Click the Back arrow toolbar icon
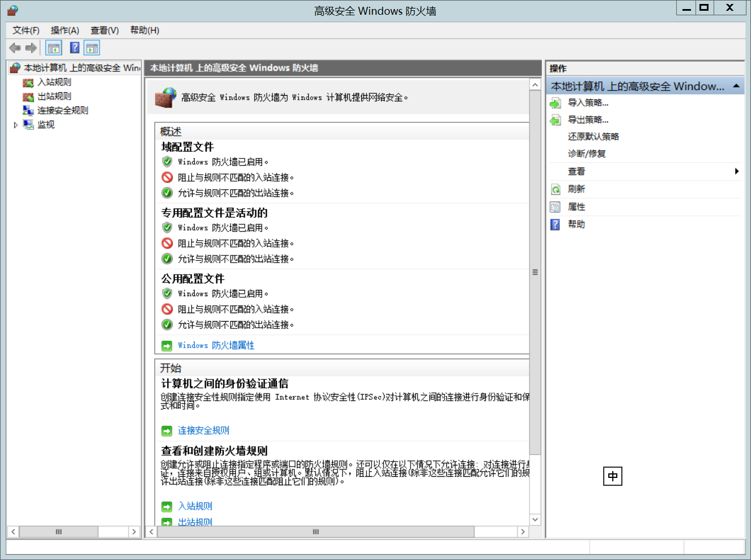 15,48
